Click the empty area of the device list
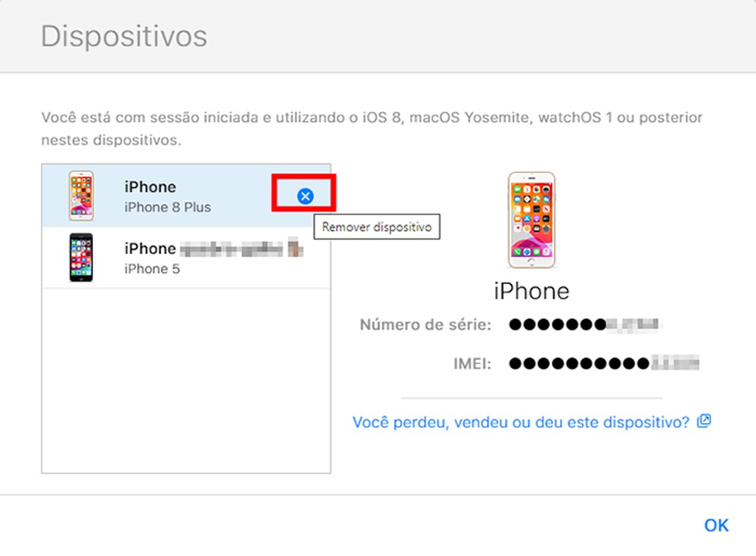756x556 pixels. pyautogui.click(x=186, y=381)
